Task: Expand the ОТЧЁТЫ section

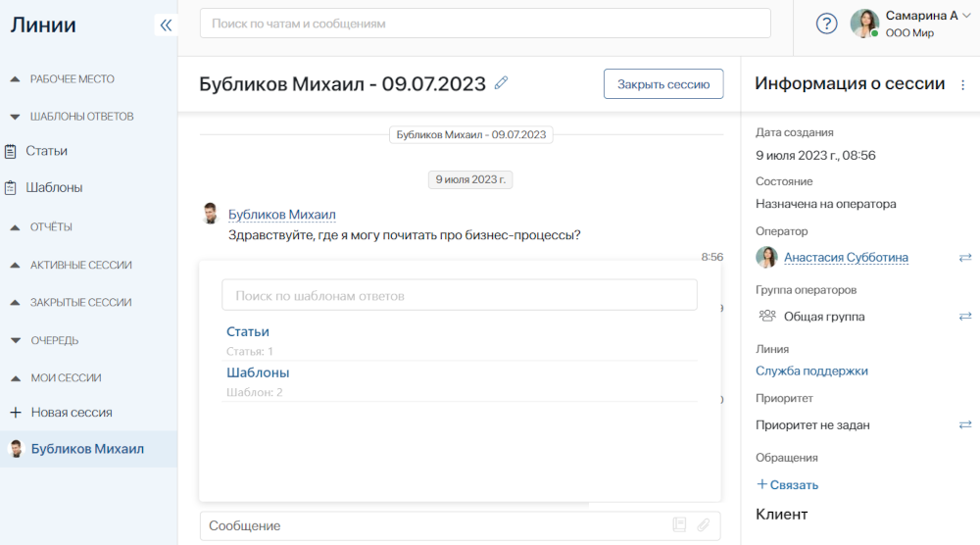Action: coord(15,227)
